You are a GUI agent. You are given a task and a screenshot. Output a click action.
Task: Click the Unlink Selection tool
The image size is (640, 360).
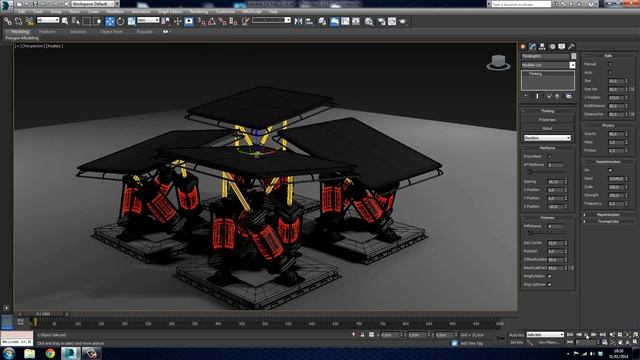point(18,21)
